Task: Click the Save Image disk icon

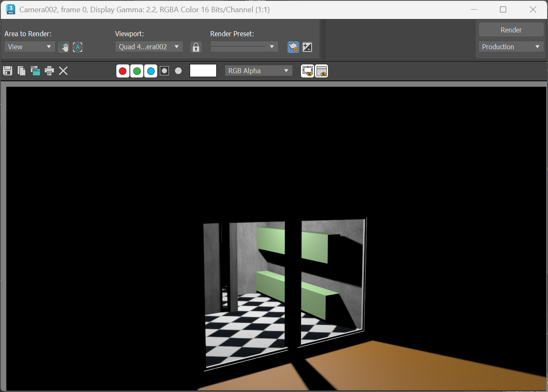Action: (x=8, y=71)
